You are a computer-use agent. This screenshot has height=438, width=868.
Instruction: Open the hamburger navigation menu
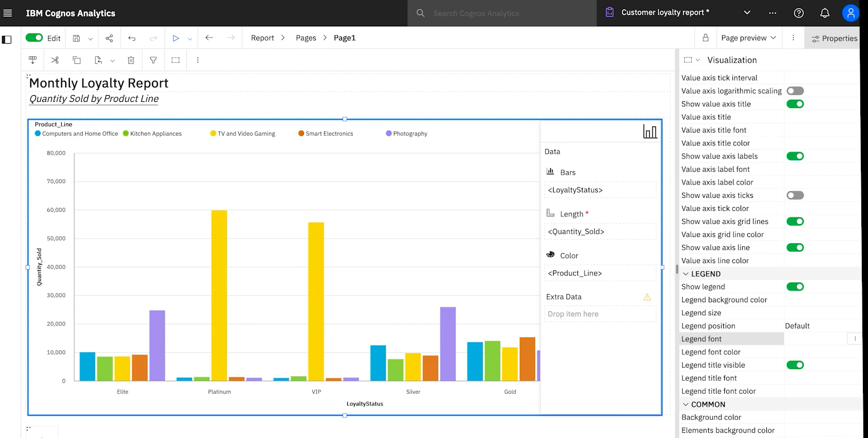coord(8,13)
